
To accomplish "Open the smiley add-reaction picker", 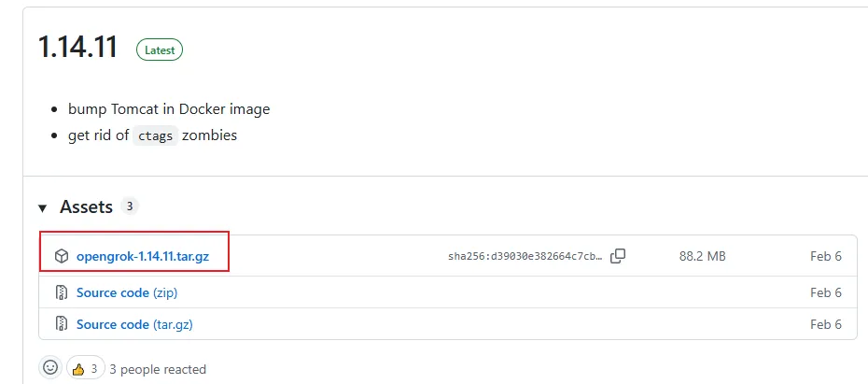I will pyautogui.click(x=50, y=367).
